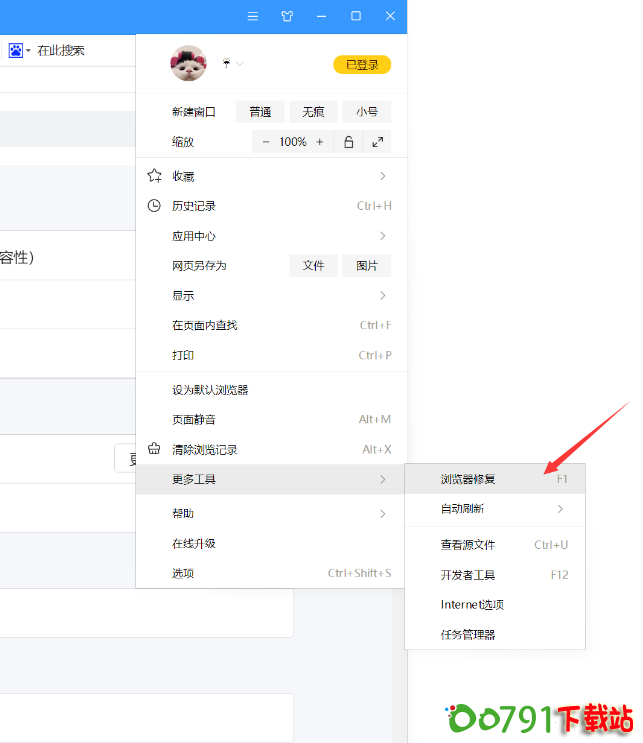The width and height of the screenshot is (643, 743).
Task: Decrease zoom with the minus button
Action: click(x=266, y=142)
